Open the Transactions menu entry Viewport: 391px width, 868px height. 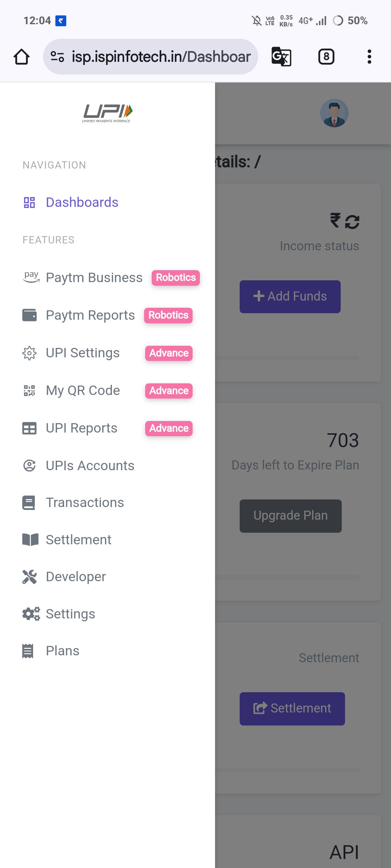point(85,503)
